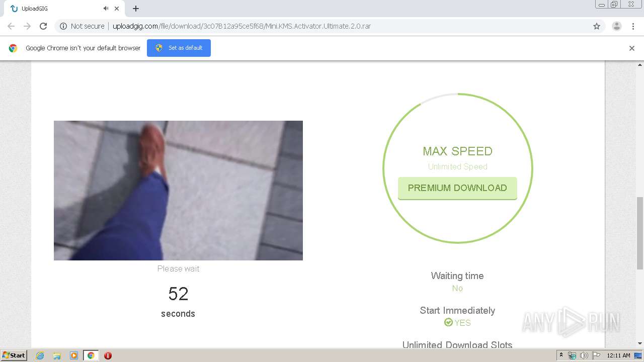The height and width of the screenshot is (362, 644).
Task: Go back to previous page
Action: click(x=11, y=26)
